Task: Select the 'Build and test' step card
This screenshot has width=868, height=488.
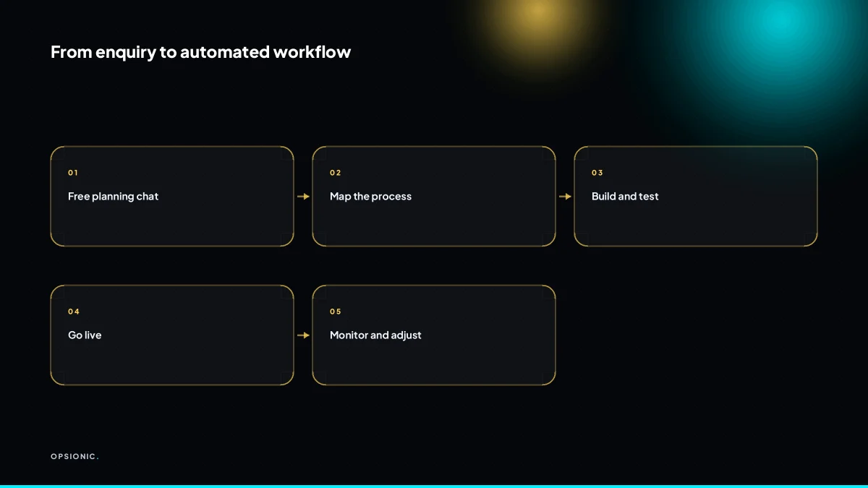Action: (x=696, y=196)
